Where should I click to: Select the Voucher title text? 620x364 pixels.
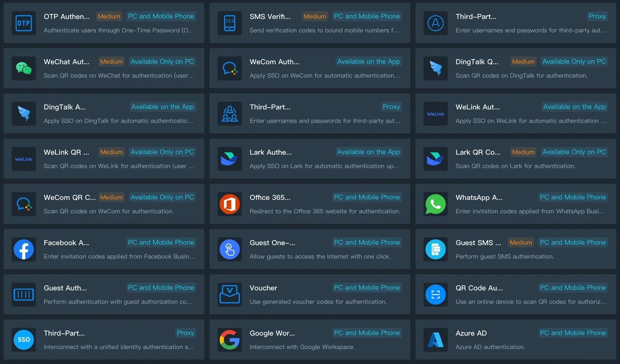tap(263, 288)
